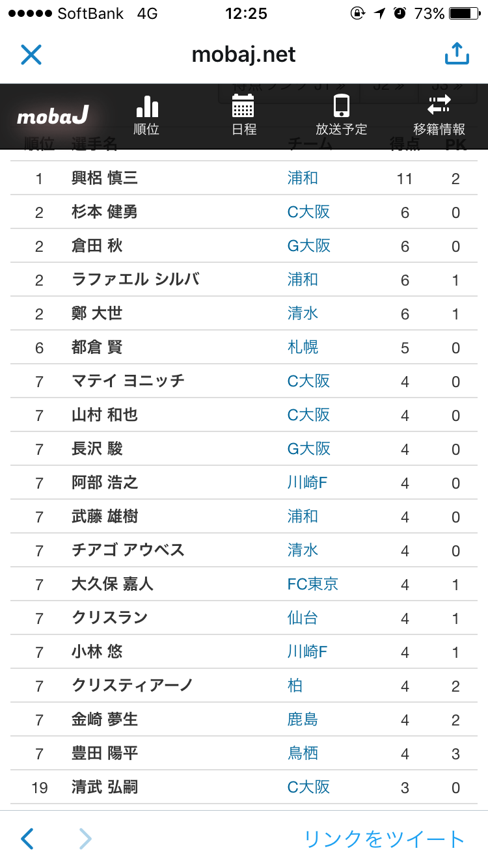
Task: Open FC東京 link beside 大久保 嘉人
Action: click(x=313, y=584)
